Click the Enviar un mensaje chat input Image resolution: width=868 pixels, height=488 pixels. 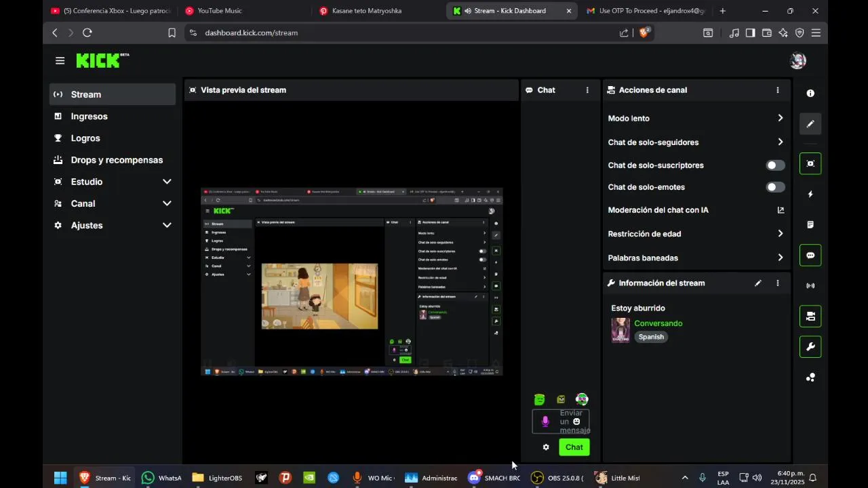click(561, 422)
